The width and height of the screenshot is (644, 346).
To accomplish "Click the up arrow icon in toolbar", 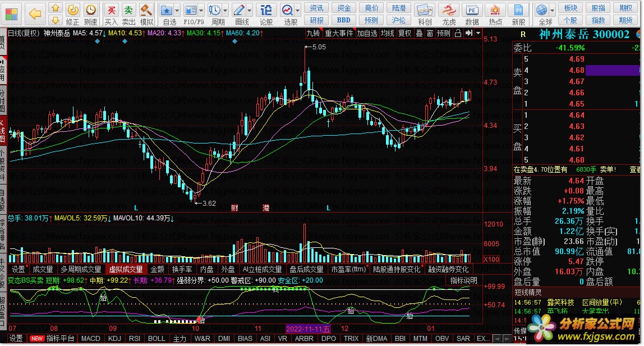I will 56,8.
